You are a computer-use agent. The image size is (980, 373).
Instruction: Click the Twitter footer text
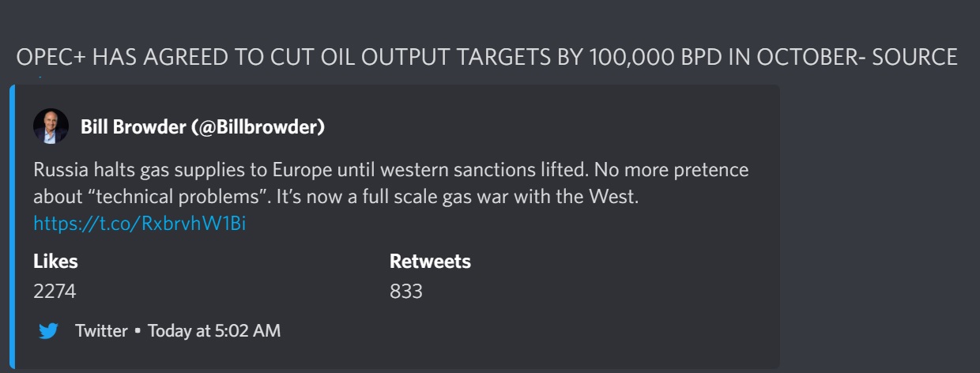101,331
